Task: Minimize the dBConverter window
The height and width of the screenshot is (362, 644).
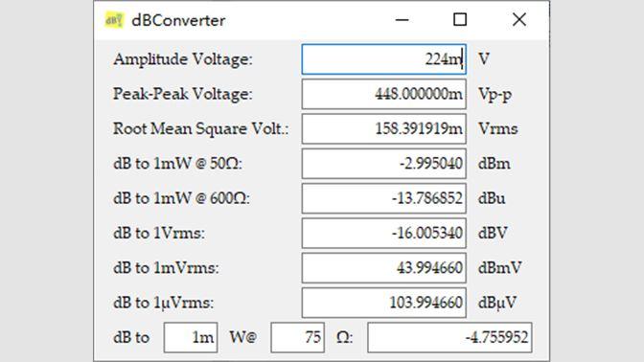Action: tap(402, 20)
